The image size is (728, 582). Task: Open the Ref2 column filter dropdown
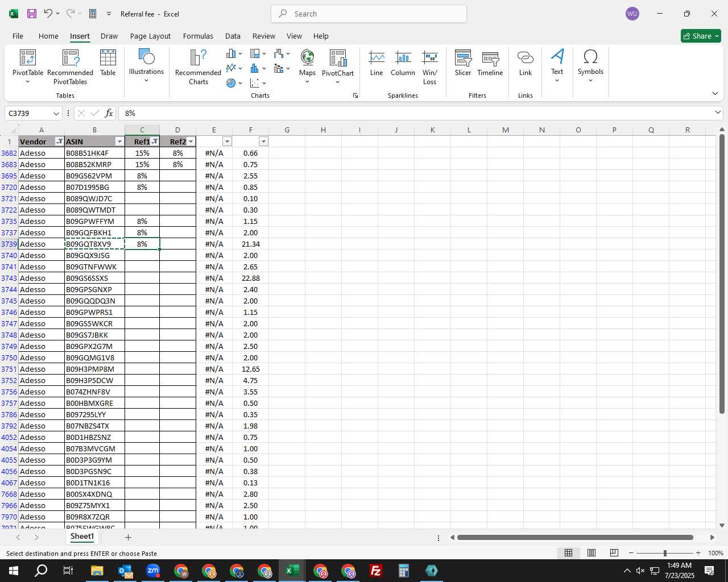(191, 142)
